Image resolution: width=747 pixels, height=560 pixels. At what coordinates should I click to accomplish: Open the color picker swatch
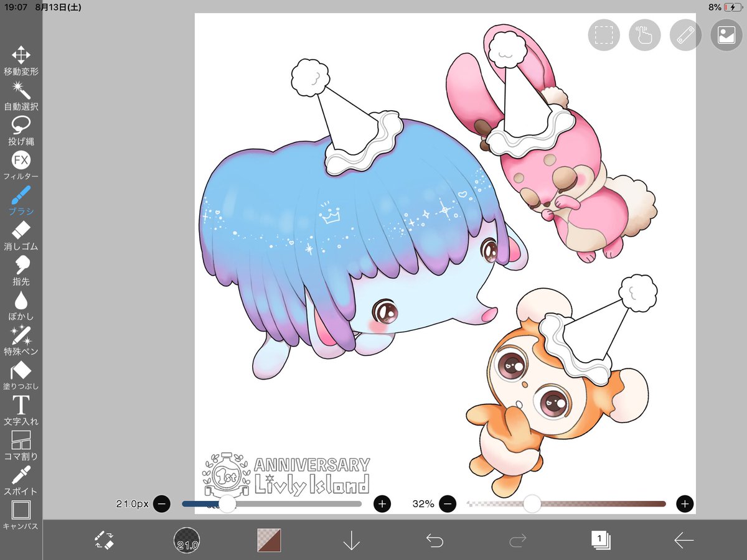[x=270, y=540]
